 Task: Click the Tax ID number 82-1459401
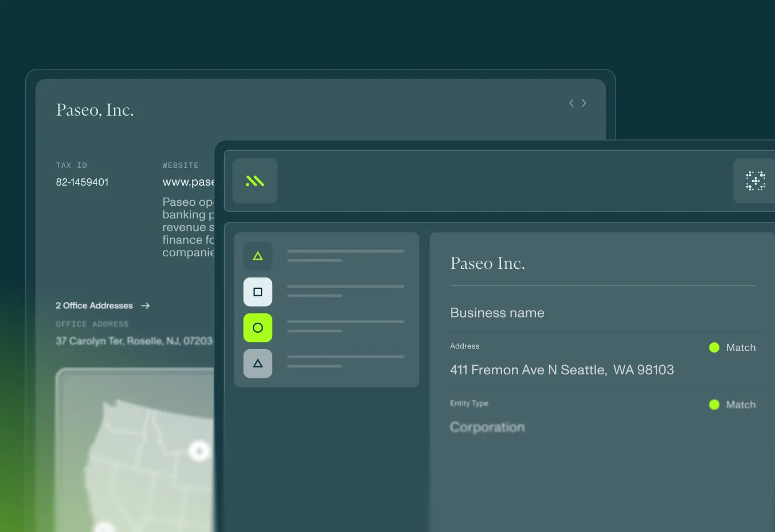click(x=82, y=182)
